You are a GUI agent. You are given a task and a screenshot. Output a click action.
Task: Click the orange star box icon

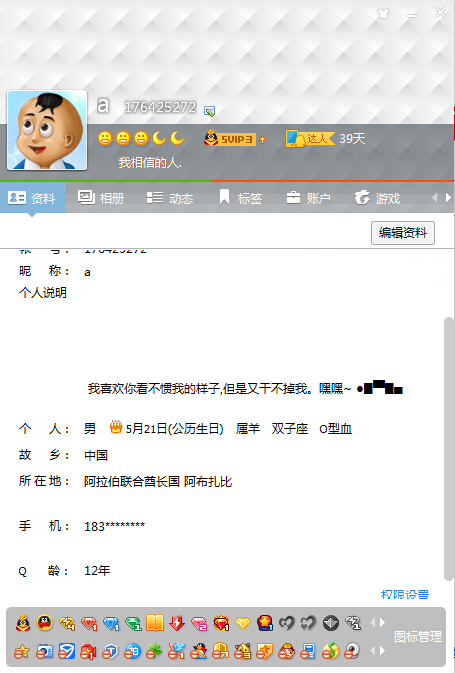[264, 652]
